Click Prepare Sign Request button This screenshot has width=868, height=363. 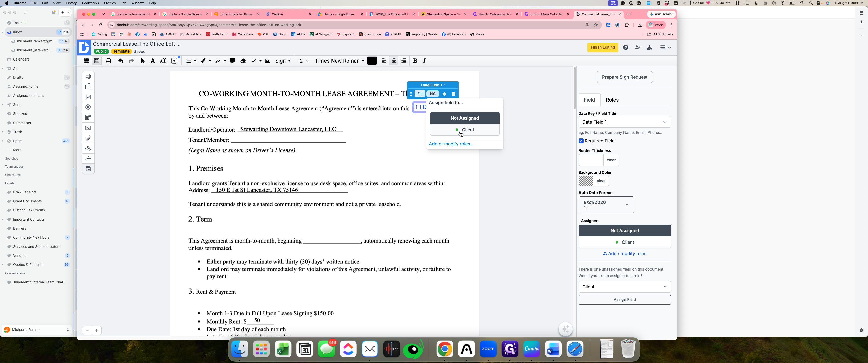click(625, 77)
